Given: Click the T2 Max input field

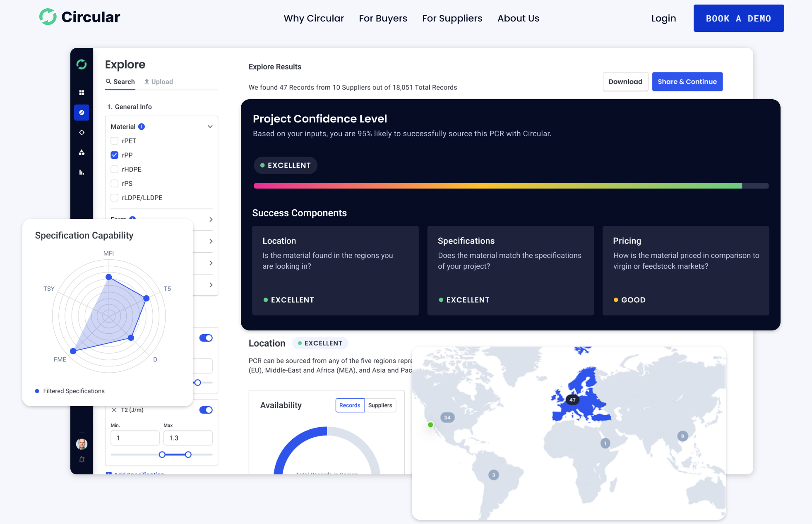Looking at the screenshot, I should pyautogui.click(x=188, y=438).
